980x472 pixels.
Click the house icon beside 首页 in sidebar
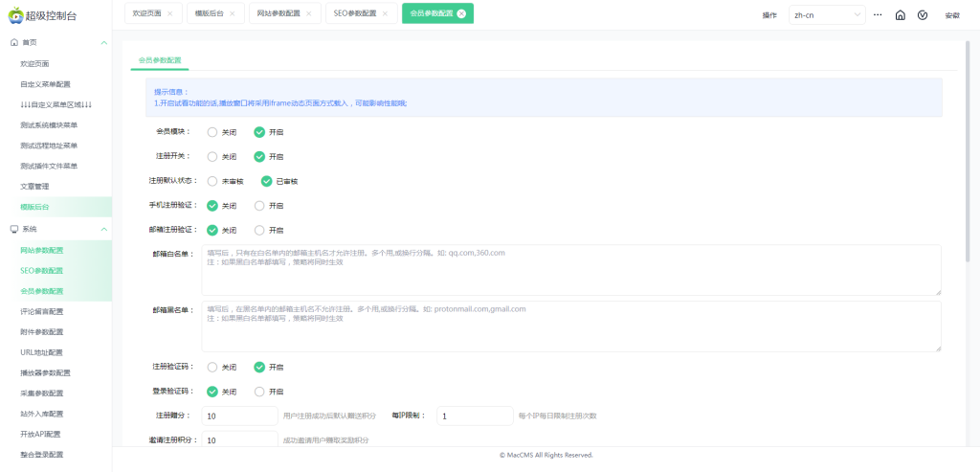pos(13,42)
